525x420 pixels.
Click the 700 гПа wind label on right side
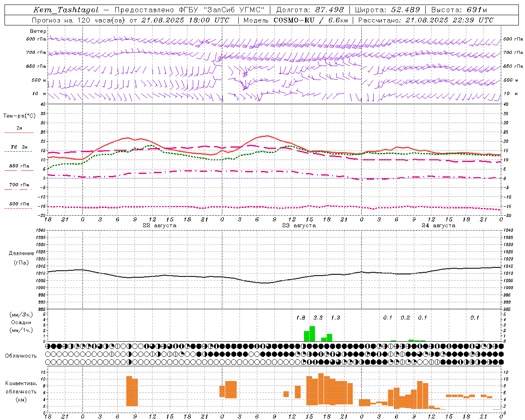pos(513,52)
